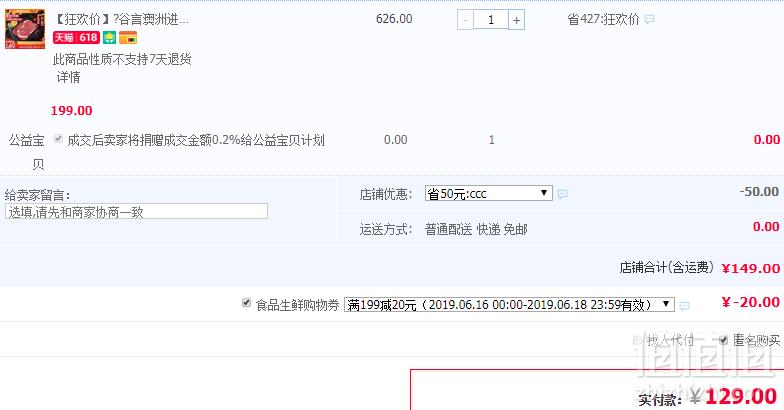Image resolution: width=784 pixels, height=410 pixels.
Task: Click the 给卖家留言 message input field
Action: 136,211
